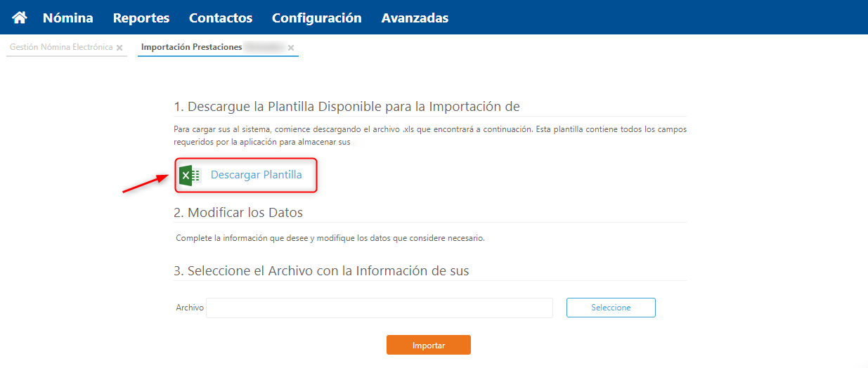Close the Importación Prestaciones tab
Image resolution: width=868 pixels, height=368 pixels.
(x=291, y=48)
